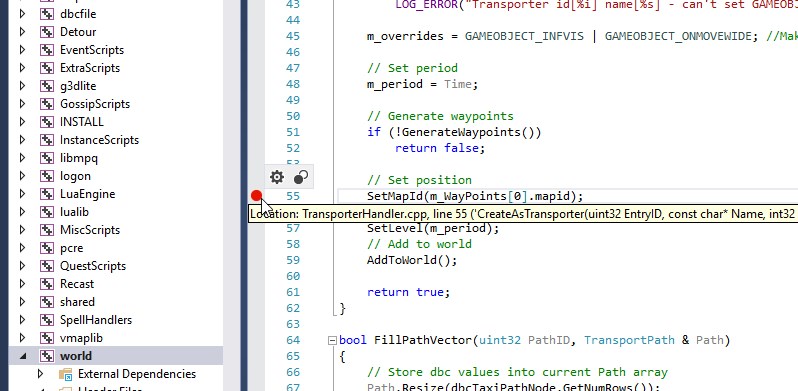The width and height of the screenshot is (798, 391).
Task: Select the world project icon
Action: [x=47, y=356]
